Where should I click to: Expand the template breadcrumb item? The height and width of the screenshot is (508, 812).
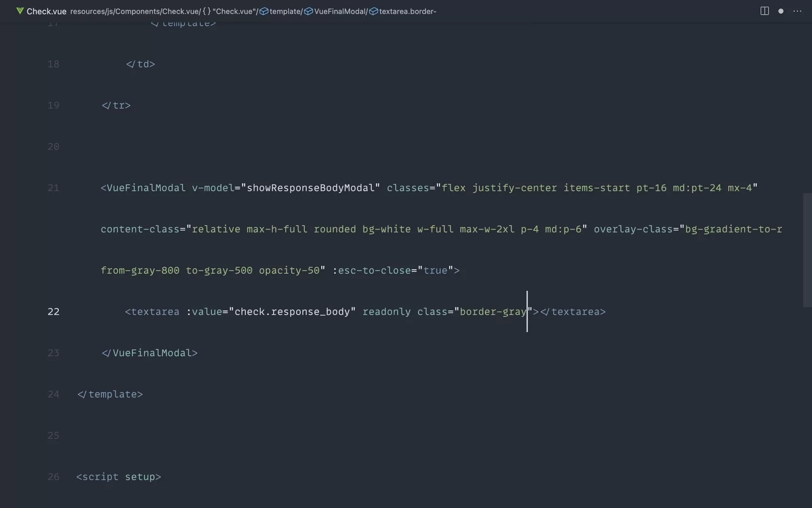pyautogui.click(x=285, y=11)
